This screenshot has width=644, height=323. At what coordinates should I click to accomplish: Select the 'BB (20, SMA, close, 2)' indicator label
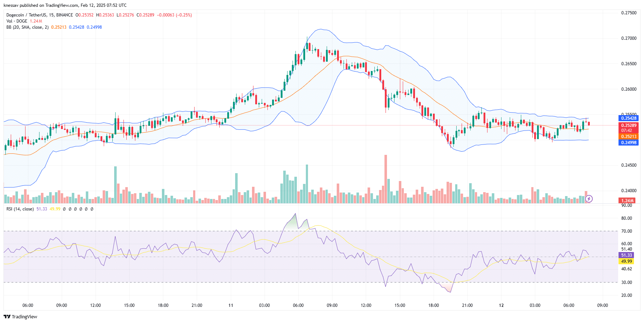pos(28,27)
